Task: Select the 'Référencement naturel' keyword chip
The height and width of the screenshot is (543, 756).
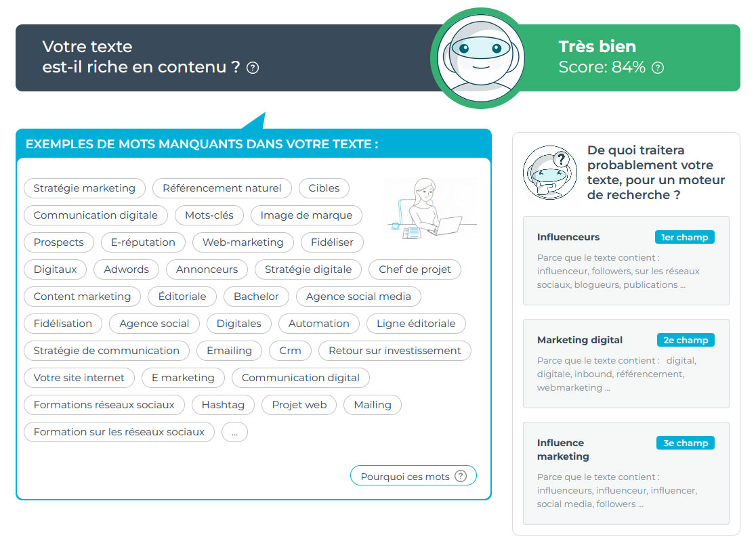Action: [222, 188]
